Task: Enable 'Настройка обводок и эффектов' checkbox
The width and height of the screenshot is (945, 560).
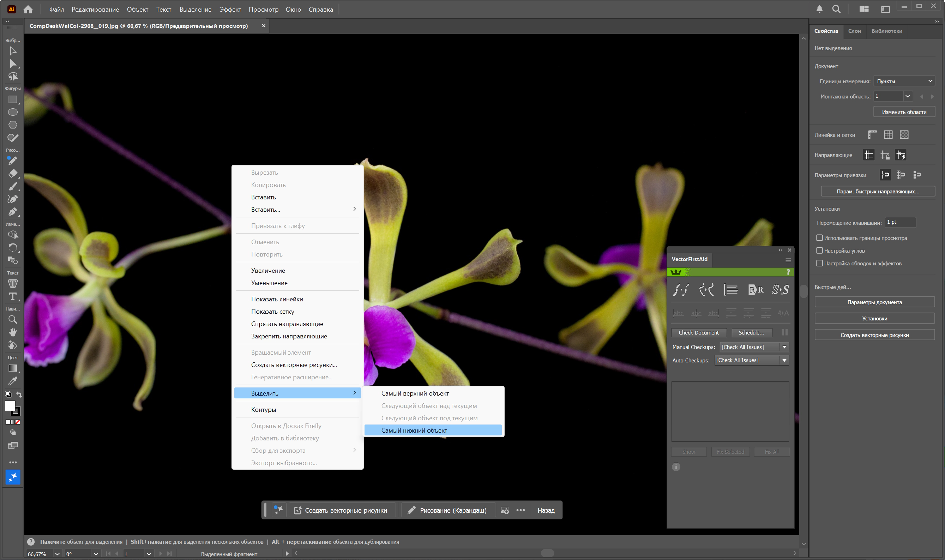Action: tap(819, 263)
